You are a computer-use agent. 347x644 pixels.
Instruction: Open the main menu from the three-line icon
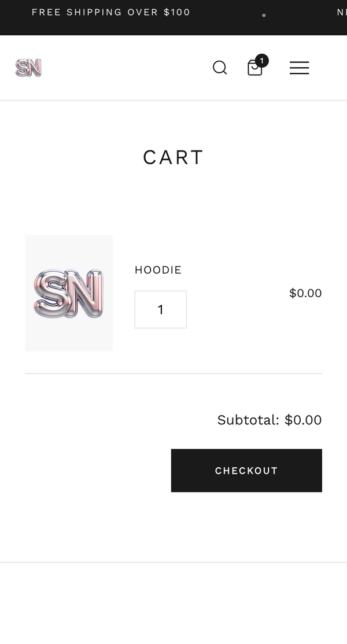coord(299,68)
